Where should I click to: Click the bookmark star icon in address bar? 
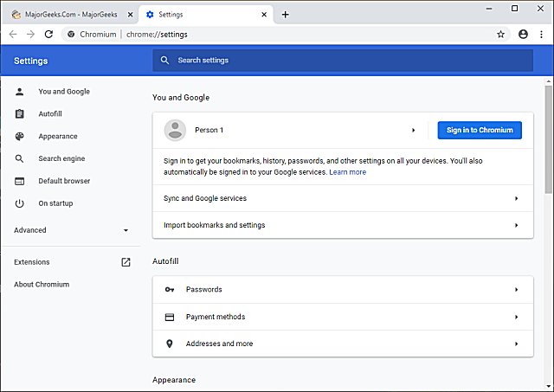[x=500, y=35]
